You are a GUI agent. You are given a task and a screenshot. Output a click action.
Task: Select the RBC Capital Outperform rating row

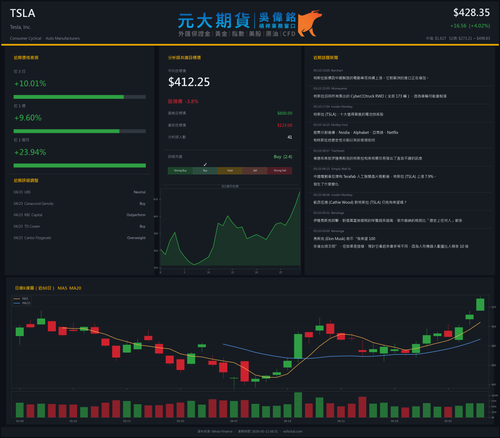coord(79,215)
